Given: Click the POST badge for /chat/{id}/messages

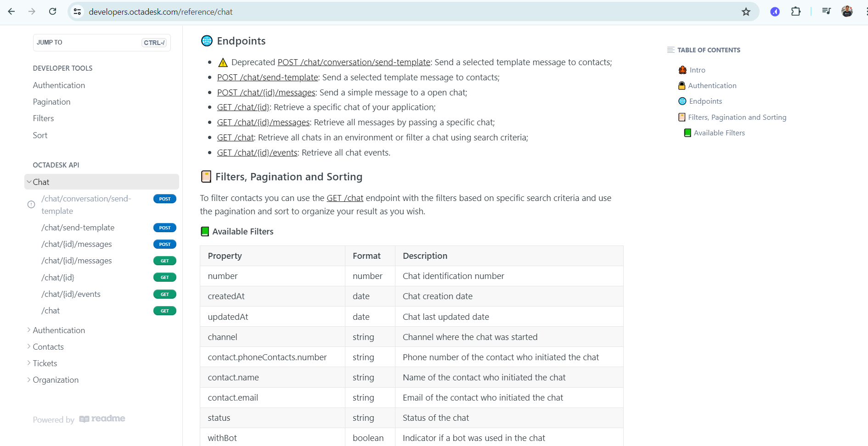Looking at the screenshot, I should coord(165,244).
